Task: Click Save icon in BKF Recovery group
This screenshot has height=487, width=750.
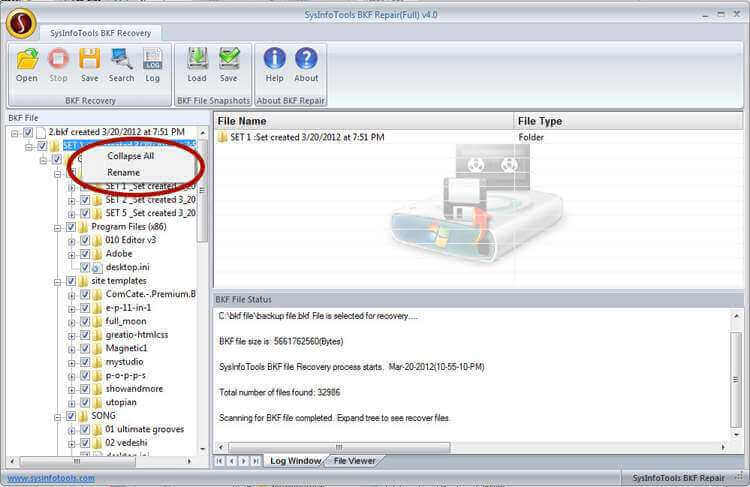Action: (89, 62)
